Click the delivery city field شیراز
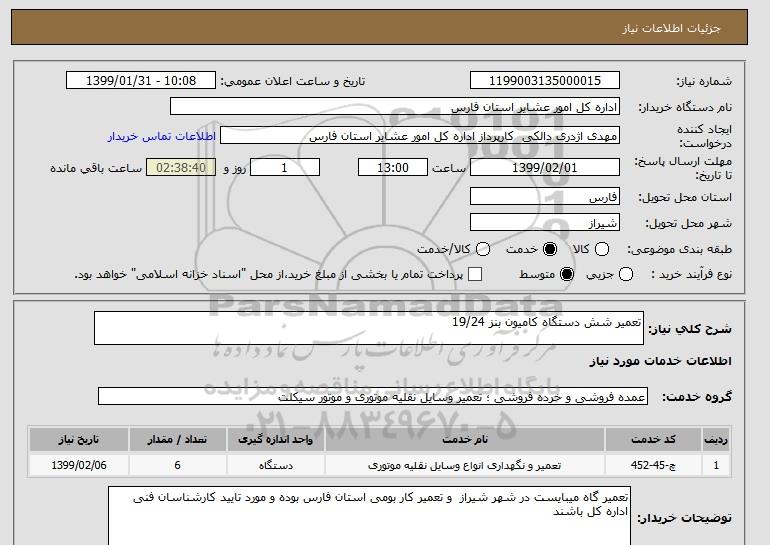The width and height of the screenshot is (770, 545). tap(545, 222)
